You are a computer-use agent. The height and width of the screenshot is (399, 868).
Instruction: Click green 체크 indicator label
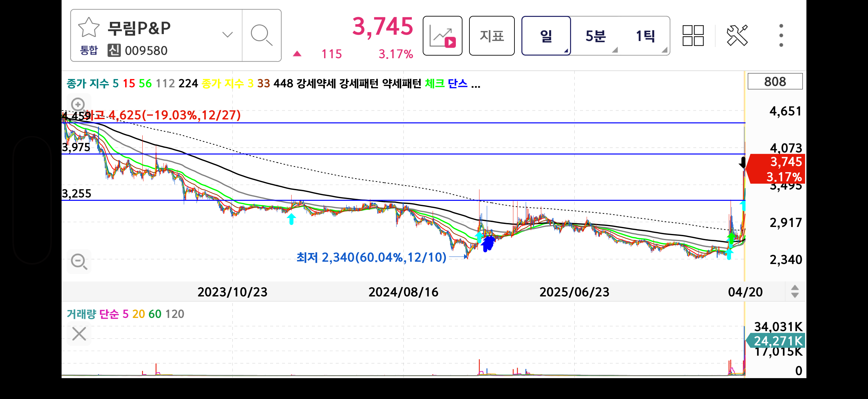pos(435,83)
